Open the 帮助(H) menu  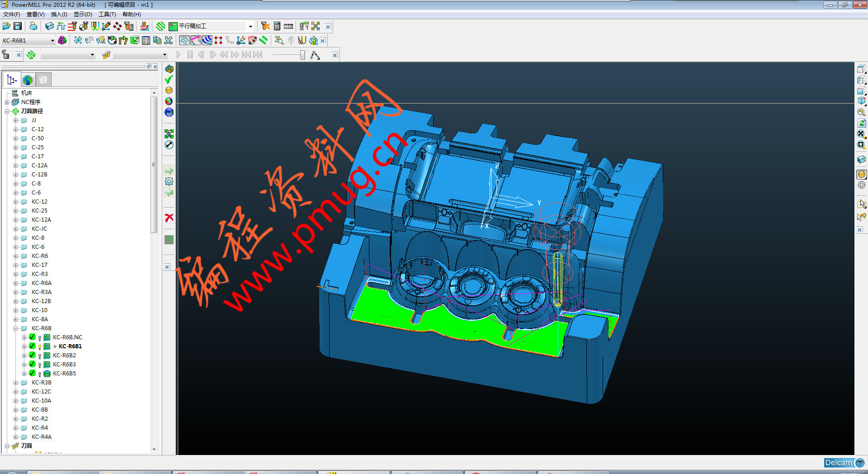coord(132,14)
